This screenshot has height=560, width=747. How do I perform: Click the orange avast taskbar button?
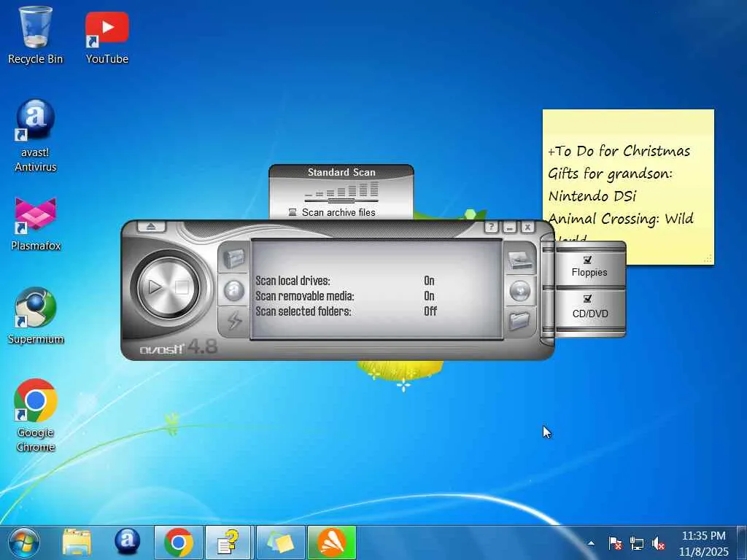pyautogui.click(x=332, y=542)
